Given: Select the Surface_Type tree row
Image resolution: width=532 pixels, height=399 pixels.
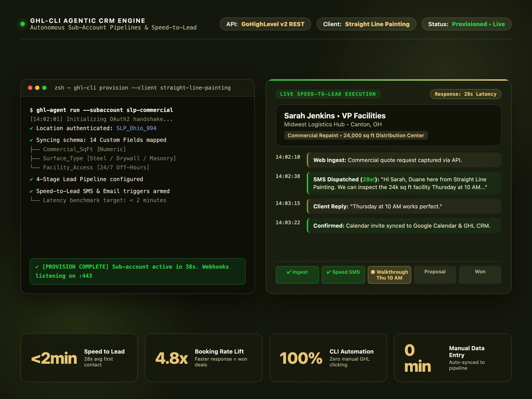Looking at the screenshot, I should (x=103, y=158).
